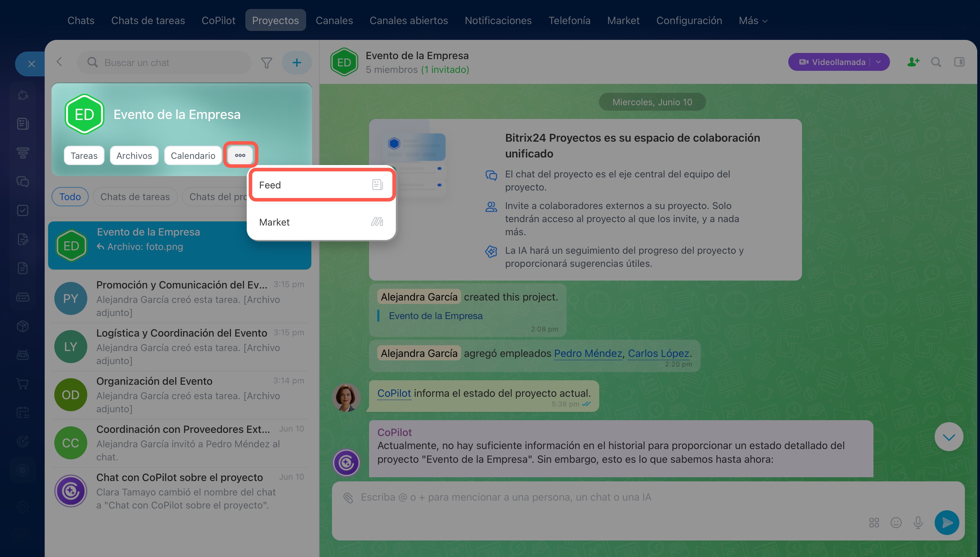980x557 pixels.
Task: Click the back arrow beside search
Action: pyautogui.click(x=59, y=62)
